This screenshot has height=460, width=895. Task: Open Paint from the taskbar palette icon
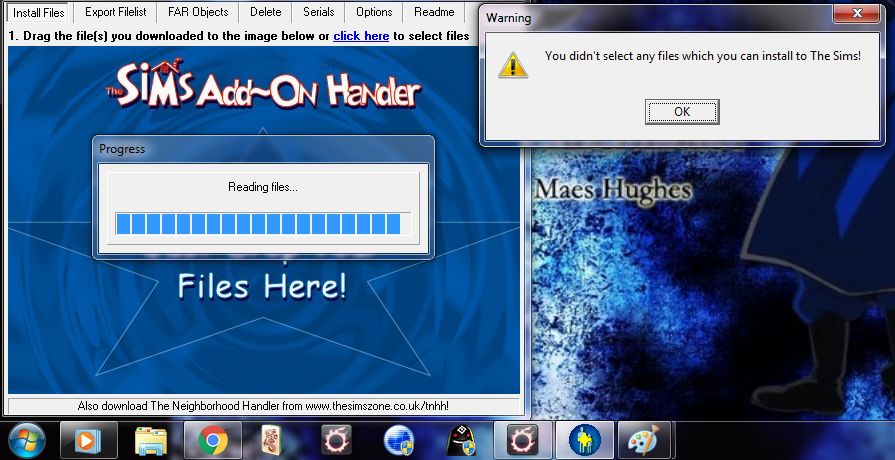tap(644, 441)
